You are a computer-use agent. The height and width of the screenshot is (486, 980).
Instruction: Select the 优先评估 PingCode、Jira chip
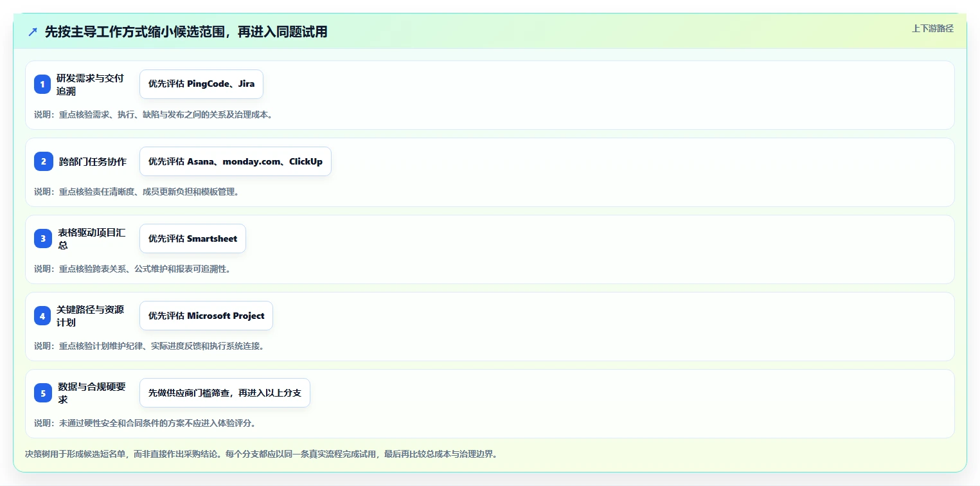pos(201,84)
